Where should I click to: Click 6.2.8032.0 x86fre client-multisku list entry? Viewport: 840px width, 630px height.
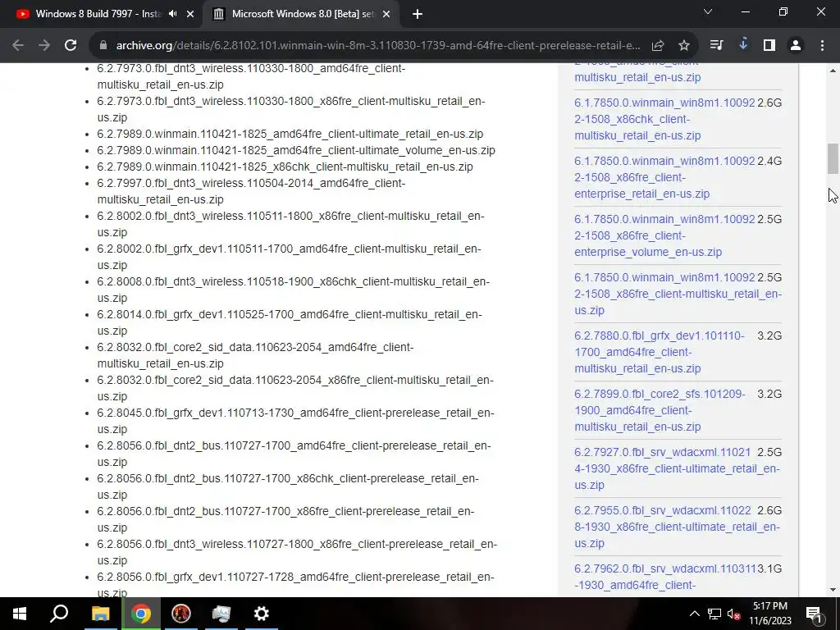(295, 388)
